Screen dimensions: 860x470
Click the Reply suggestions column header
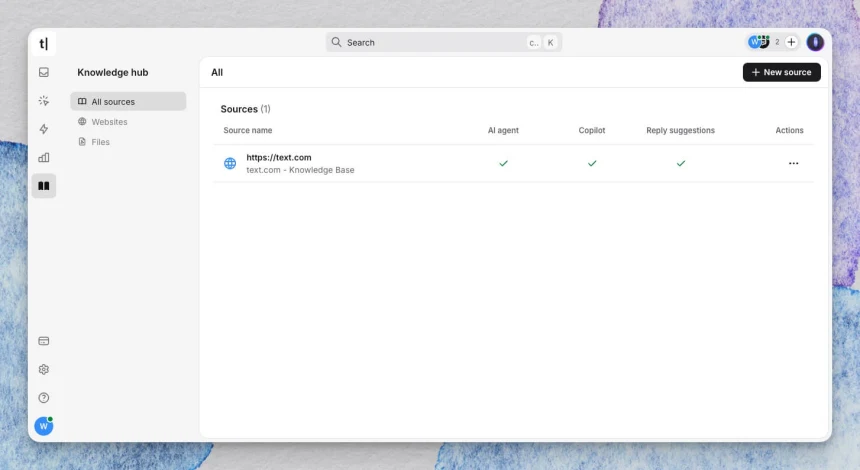680,131
